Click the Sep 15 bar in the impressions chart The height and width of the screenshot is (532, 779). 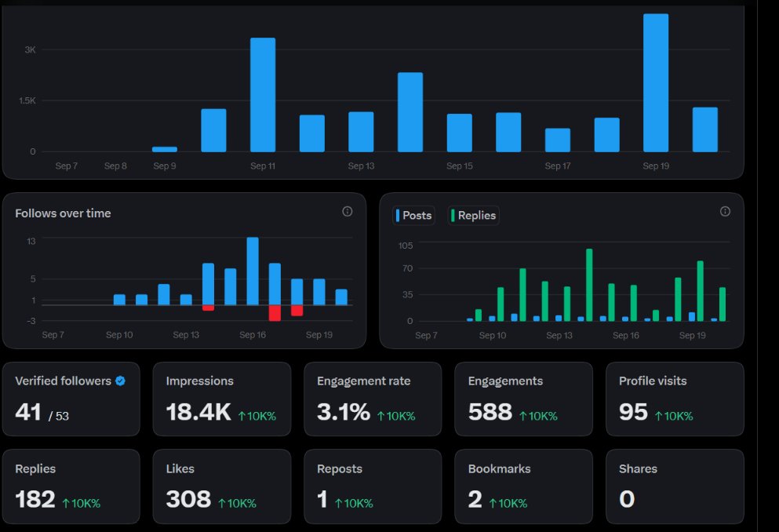[460, 133]
